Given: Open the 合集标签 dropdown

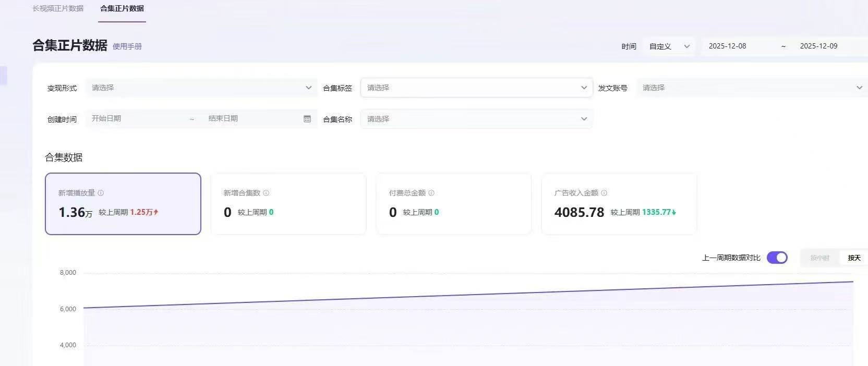Looking at the screenshot, I should click(x=476, y=88).
